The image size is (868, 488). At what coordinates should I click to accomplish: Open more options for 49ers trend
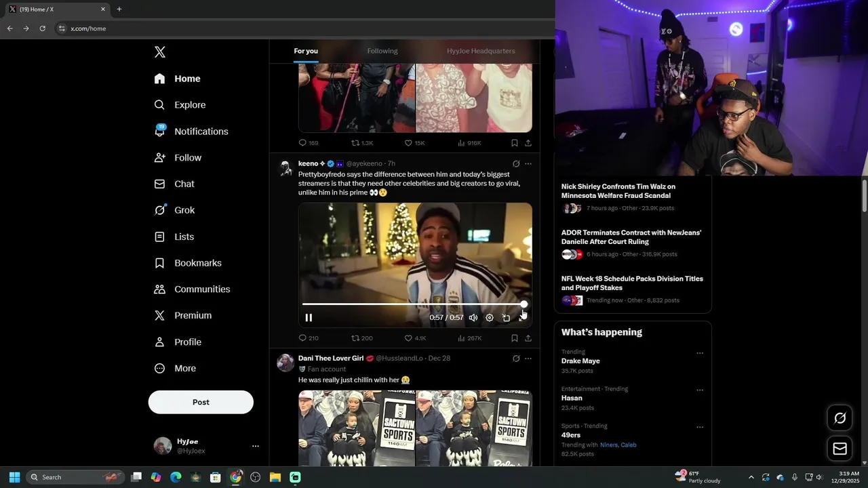pos(700,428)
